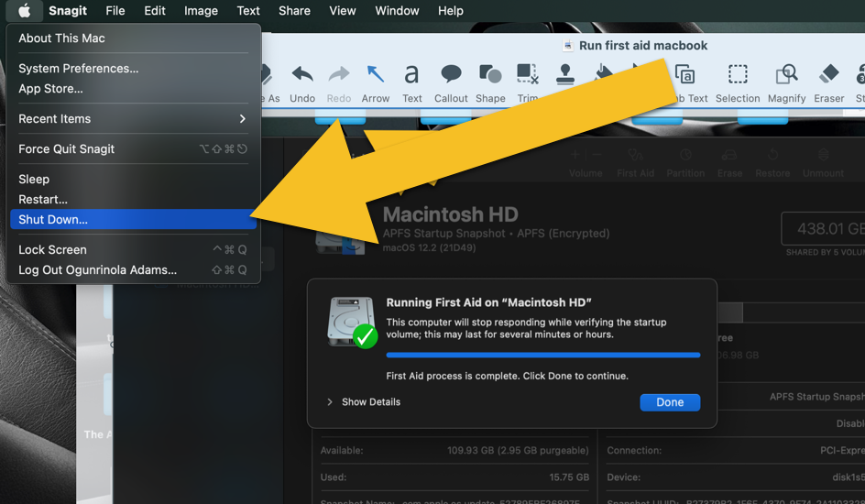Select the Stamp tool icon

pos(564,75)
